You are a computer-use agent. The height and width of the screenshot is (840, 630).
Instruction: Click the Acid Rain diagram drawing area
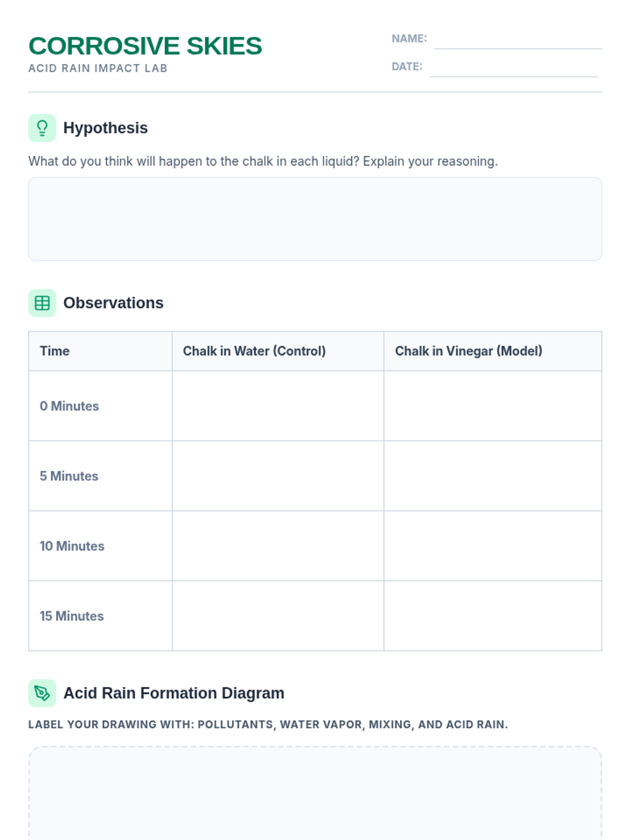click(x=315, y=793)
